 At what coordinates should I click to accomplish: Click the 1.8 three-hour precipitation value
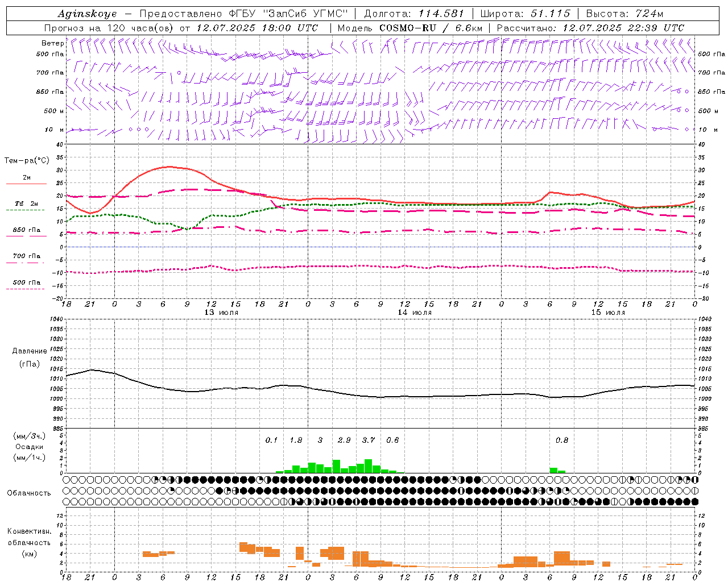point(296,440)
